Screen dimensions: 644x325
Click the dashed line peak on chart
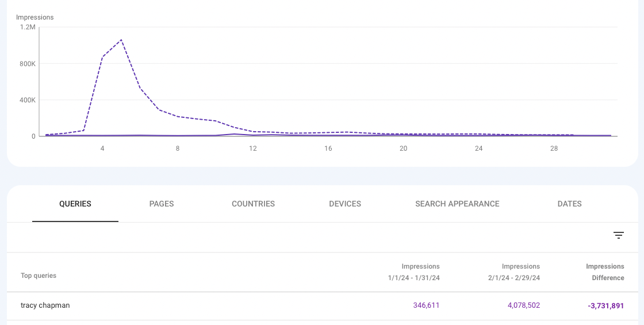pos(121,40)
